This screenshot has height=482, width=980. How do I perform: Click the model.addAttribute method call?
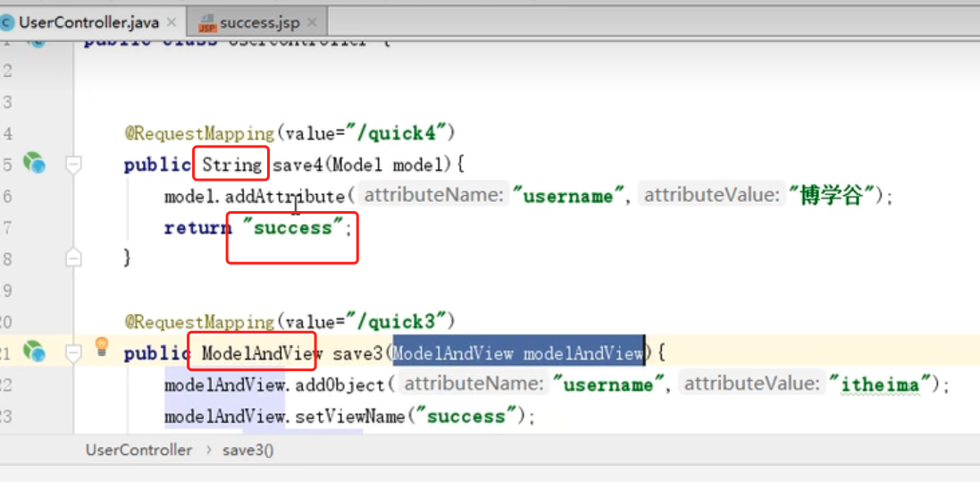point(255,197)
